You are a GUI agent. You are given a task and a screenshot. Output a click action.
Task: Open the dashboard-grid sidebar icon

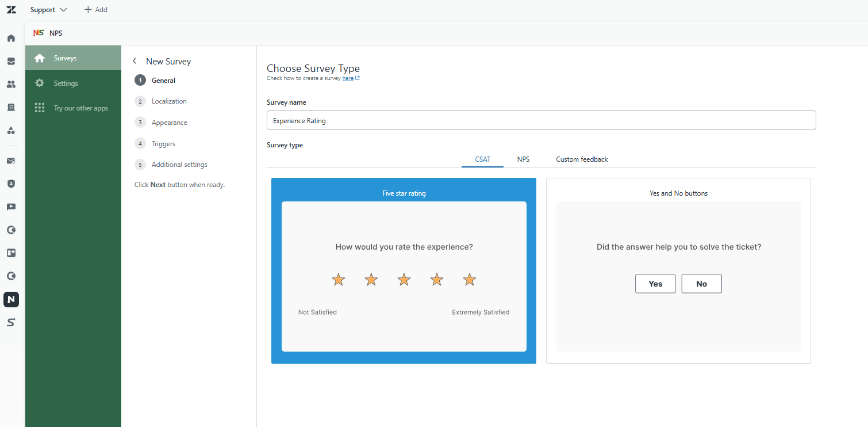coord(11,253)
